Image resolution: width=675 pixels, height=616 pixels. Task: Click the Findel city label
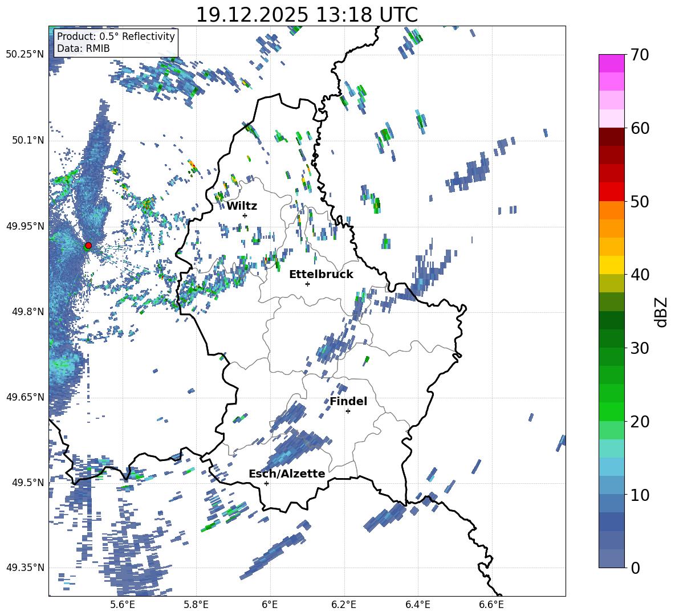(x=348, y=401)
